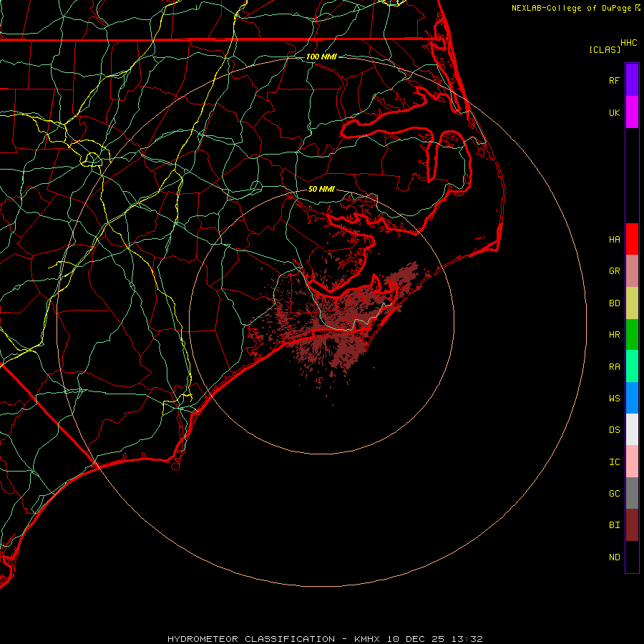This screenshot has height=644, width=644.
Task: Click the BI legend label
Action: click(614, 525)
